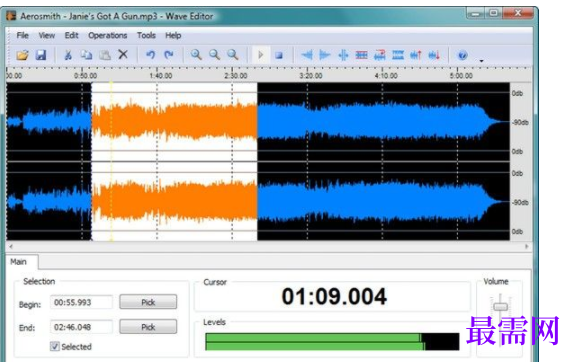Redo the last undone edit
Viewport: 578px width, 362px height.
(169, 55)
